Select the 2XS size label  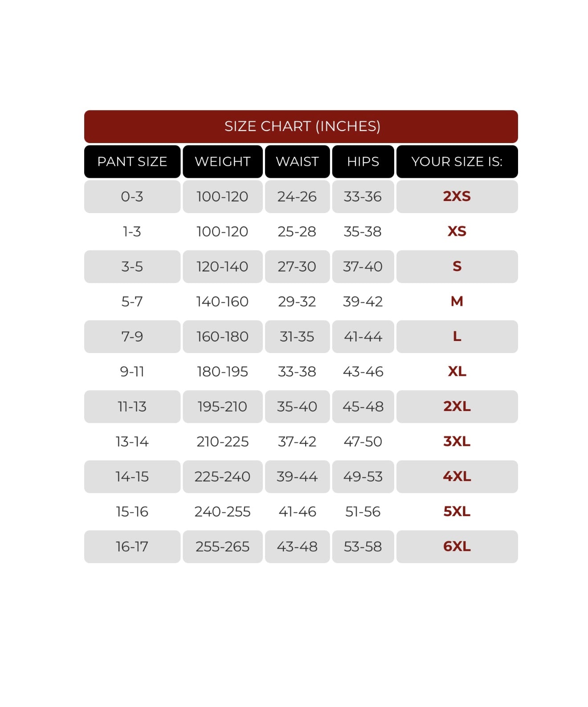(457, 196)
